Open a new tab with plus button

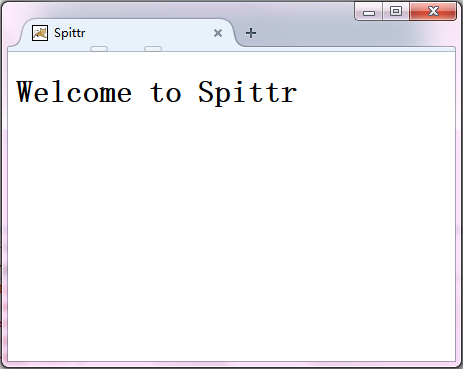pyautogui.click(x=251, y=33)
